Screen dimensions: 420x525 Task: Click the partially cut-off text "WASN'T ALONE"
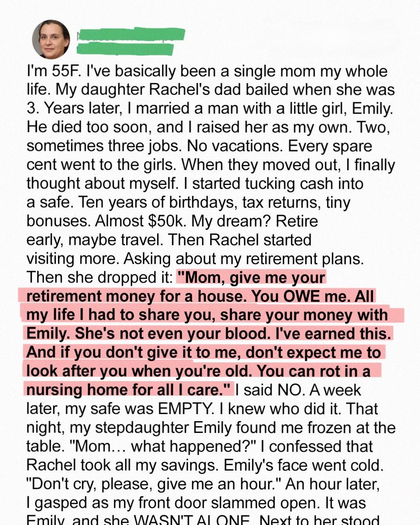[x=192, y=520]
